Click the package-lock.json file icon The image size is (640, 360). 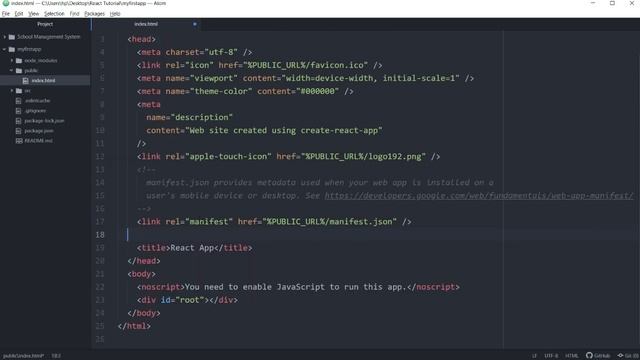[x=18, y=121]
